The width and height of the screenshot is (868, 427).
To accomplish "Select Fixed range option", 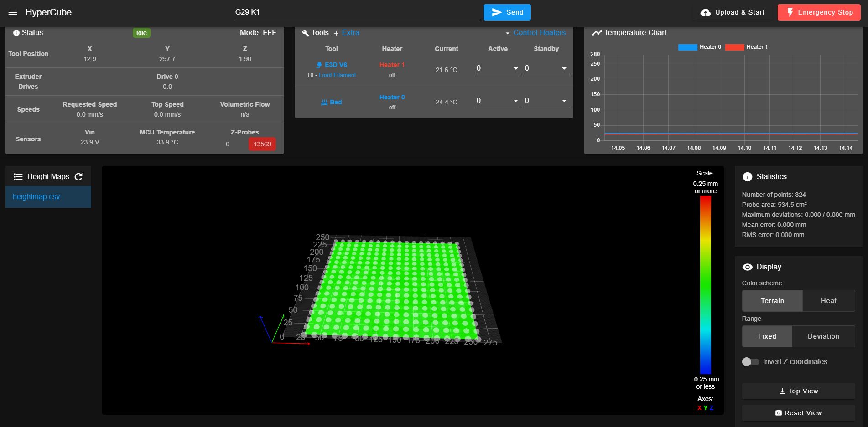I will pyautogui.click(x=767, y=336).
